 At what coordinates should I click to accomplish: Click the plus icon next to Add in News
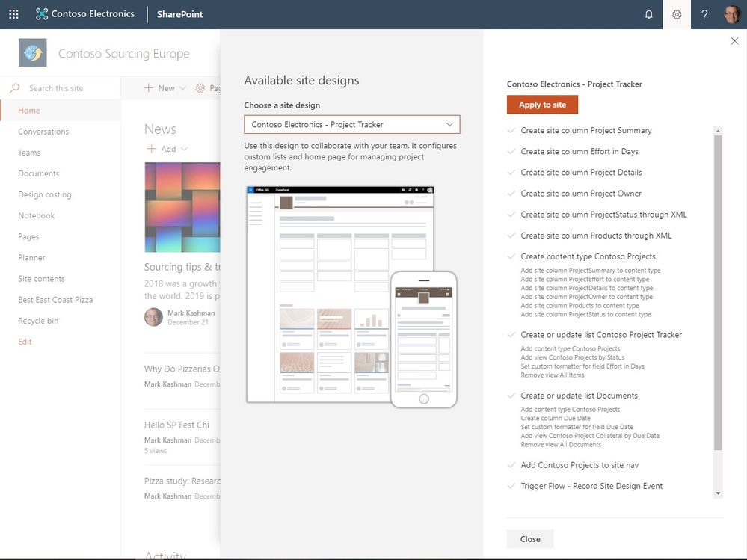151,149
